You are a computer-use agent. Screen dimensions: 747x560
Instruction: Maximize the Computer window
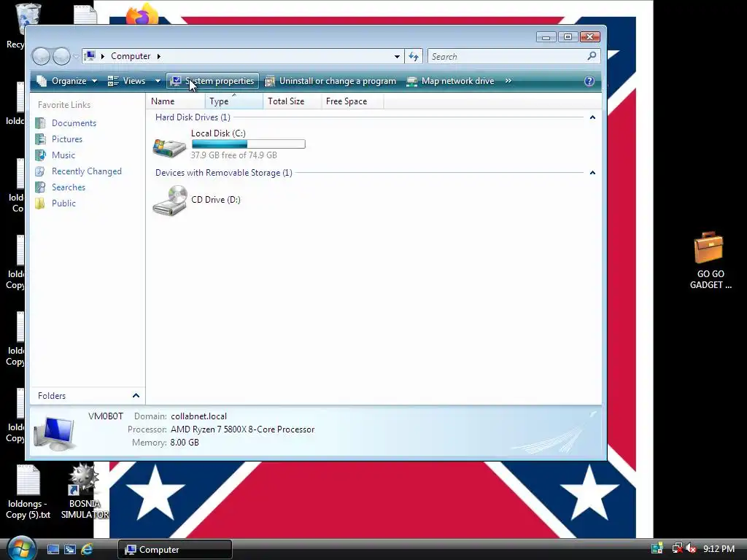(x=568, y=37)
